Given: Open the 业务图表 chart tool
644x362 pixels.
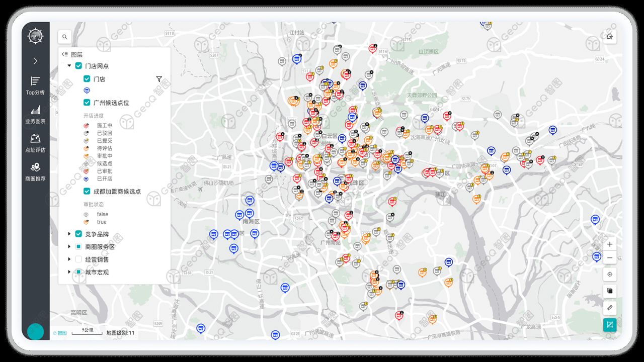Looking at the screenshot, I should tap(35, 115).
